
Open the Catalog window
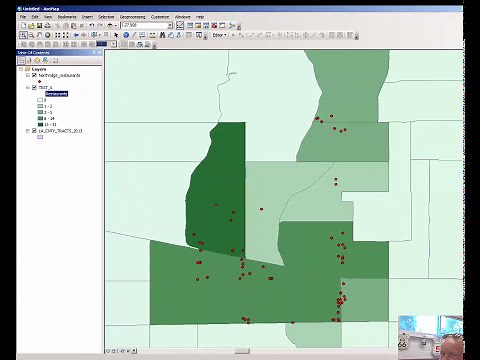[198, 25]
